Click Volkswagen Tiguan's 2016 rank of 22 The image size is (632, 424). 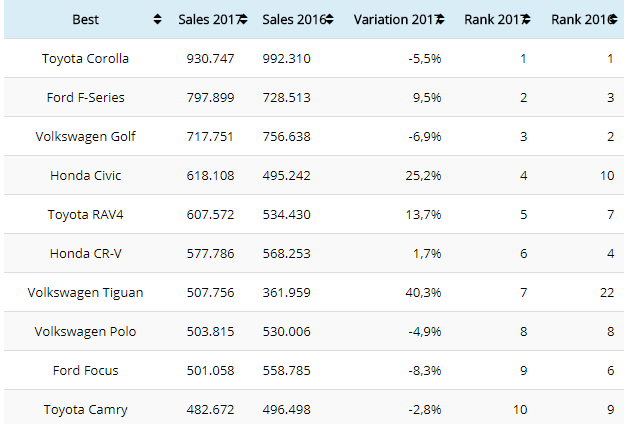(607, 293)
